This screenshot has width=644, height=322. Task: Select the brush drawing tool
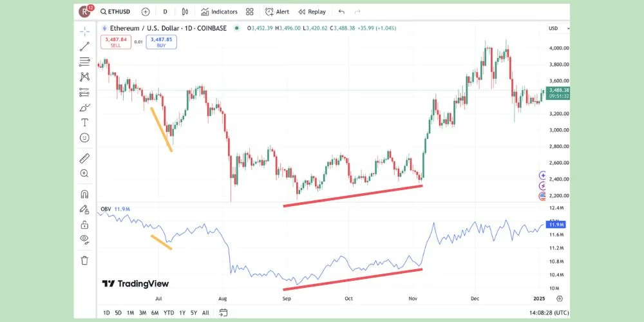84,108
